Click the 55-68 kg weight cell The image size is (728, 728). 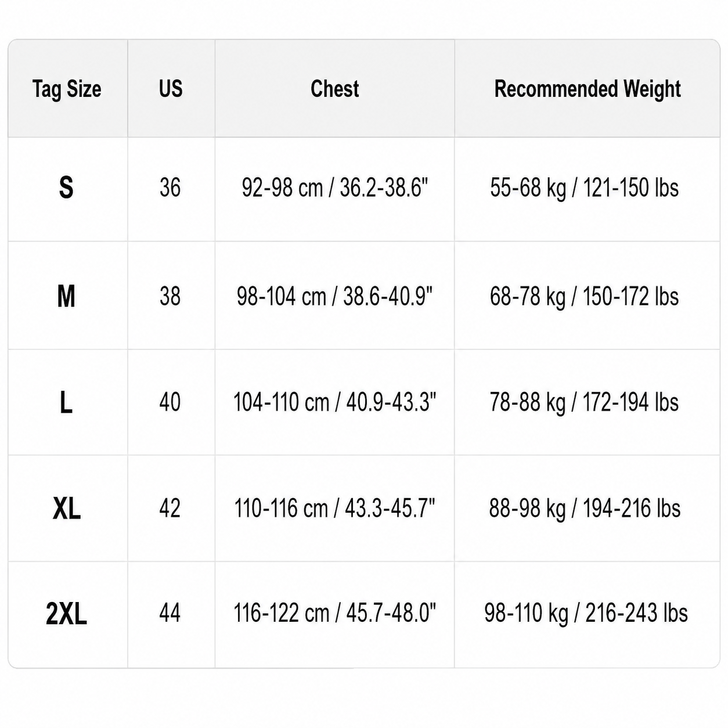tap(585, 188)
